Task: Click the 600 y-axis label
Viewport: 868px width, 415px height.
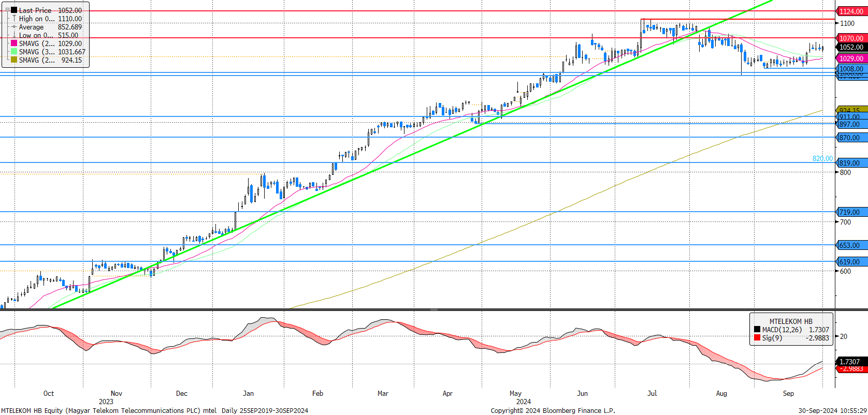Action: click(845, 271)
